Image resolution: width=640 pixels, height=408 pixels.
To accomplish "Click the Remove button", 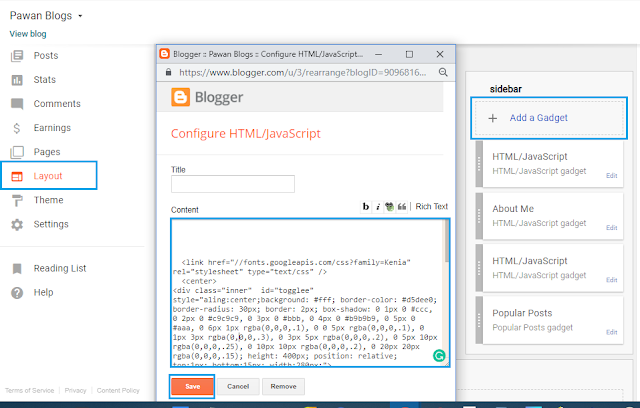I will (283, 386).
